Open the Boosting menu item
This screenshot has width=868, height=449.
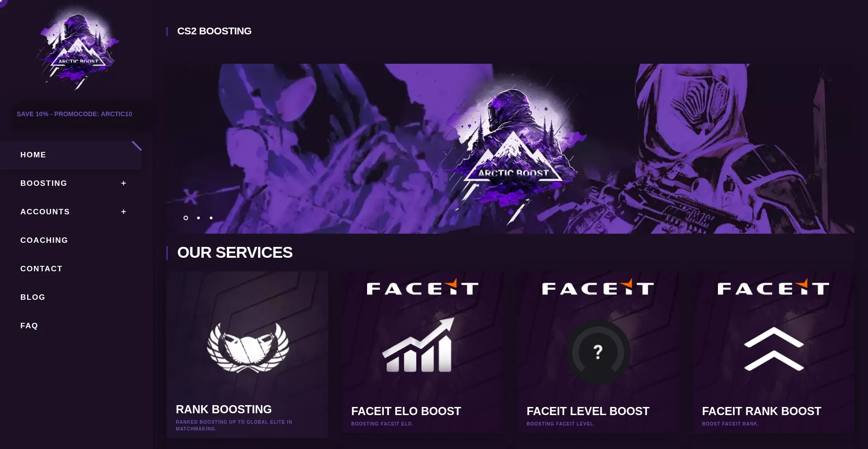(43, 183)
